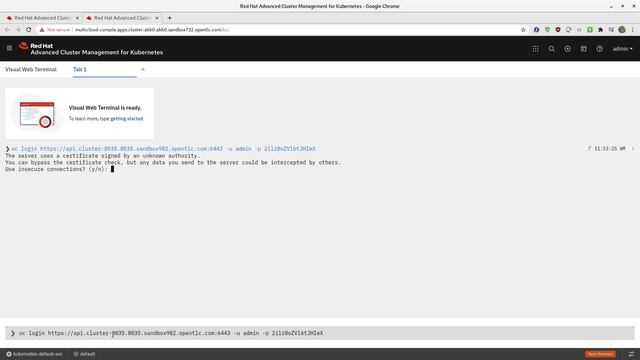Click the oc login command in output
Screen dimensions: 640x360
point(163,149)
